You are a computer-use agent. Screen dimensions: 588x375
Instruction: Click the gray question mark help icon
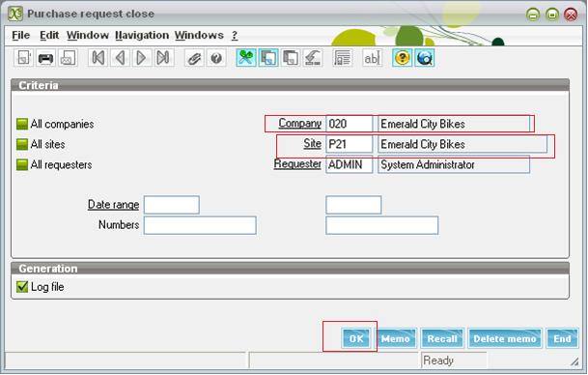point(216,58)
